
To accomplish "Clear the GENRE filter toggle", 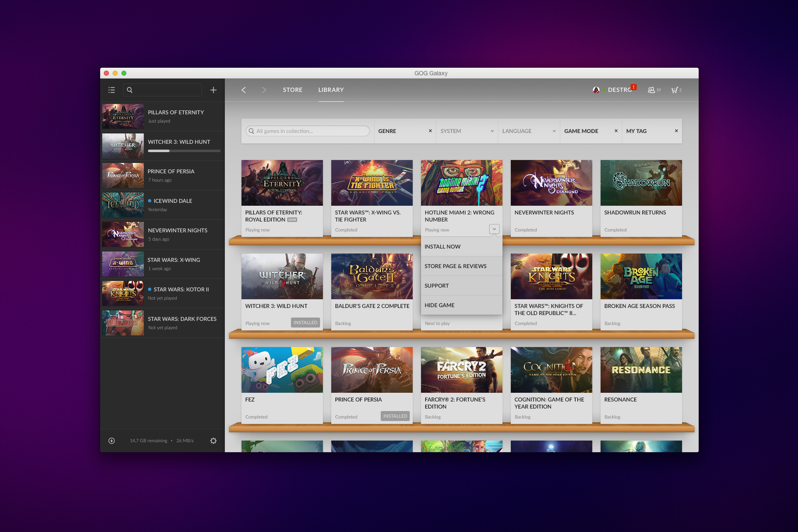I will [431, 131].
